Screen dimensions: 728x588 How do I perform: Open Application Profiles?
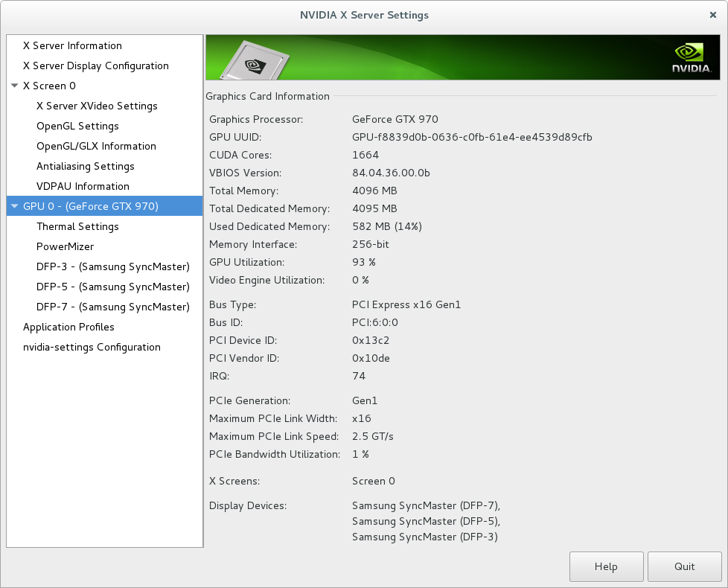[68, 327]
